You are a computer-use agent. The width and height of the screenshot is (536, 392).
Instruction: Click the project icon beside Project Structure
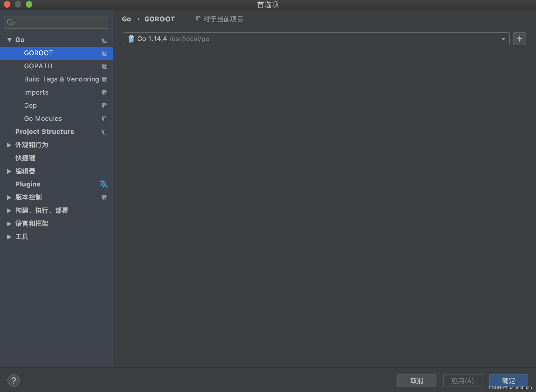click(104, 132)
